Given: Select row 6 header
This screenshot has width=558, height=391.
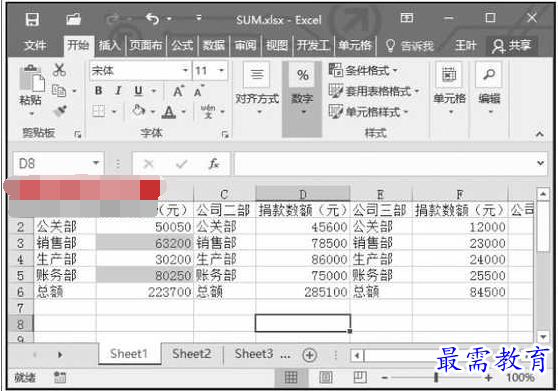Looking at the screenshot, I should pos(21,292).
